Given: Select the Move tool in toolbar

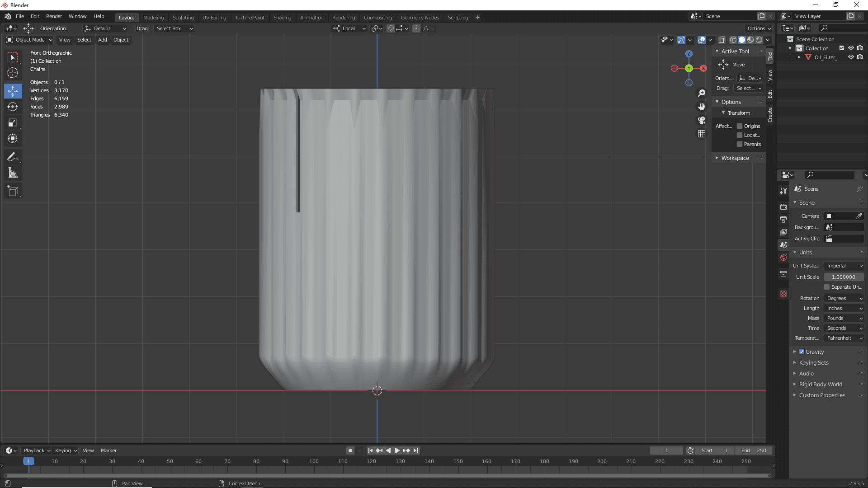Looking at the screenshot, I should 13,90.
